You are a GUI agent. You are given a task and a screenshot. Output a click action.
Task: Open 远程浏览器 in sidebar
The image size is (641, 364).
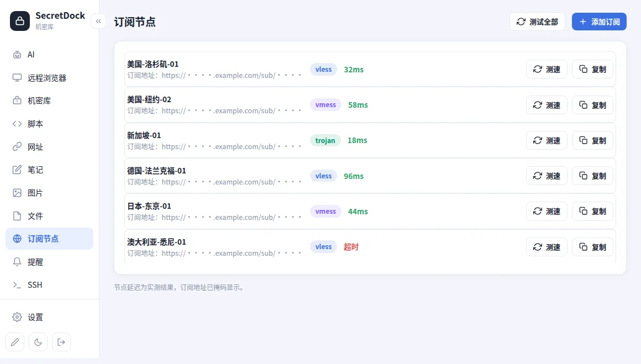(50, 78)
